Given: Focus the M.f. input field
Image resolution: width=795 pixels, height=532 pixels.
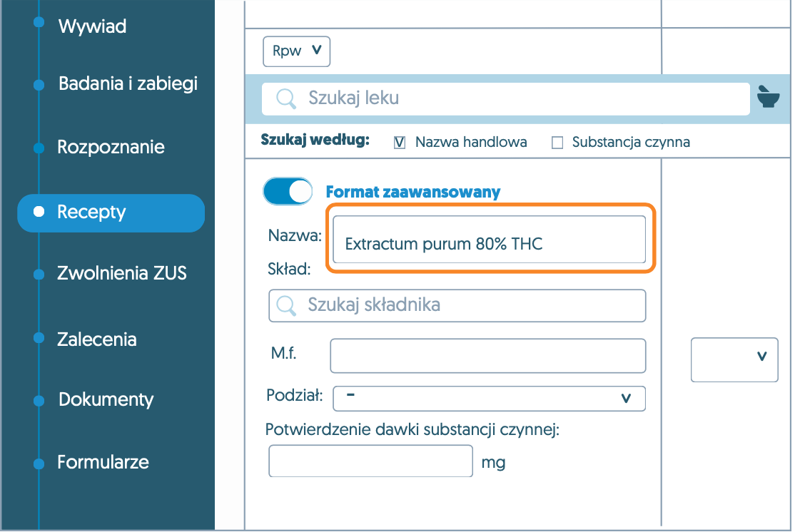Looking at the screenshot, I should 487,355.
